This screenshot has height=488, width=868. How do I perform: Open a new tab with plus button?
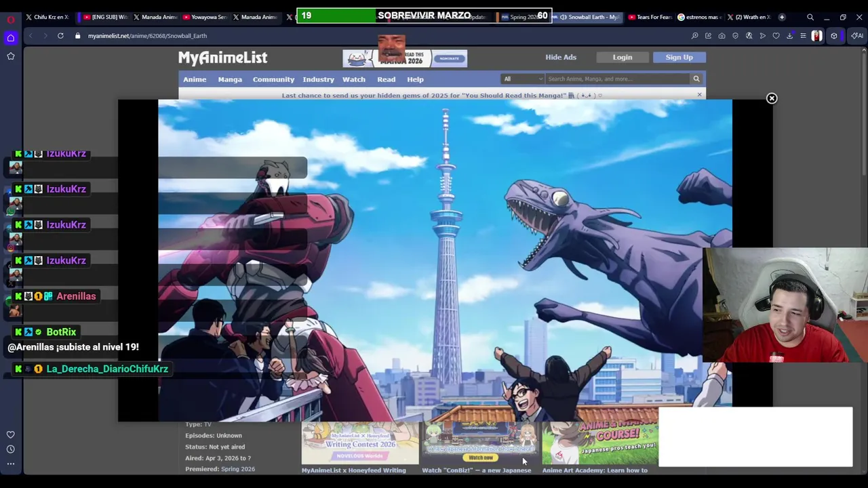pyautogui.click(x=782, y=17)
